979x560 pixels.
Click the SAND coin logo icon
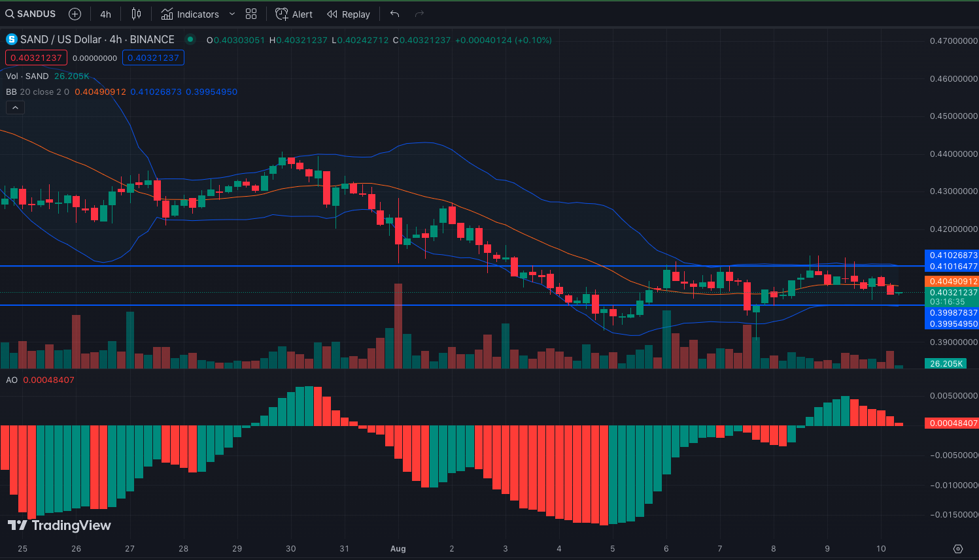coord(11,39)
